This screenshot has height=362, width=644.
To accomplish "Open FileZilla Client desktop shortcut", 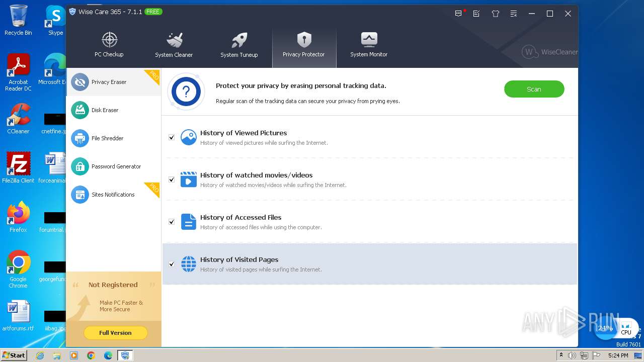I will pos(18,167).
